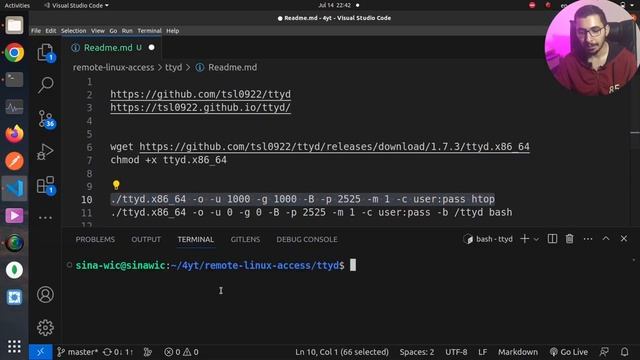Click the master branch in status bar

pyautogui.click(x=77, y=352)
